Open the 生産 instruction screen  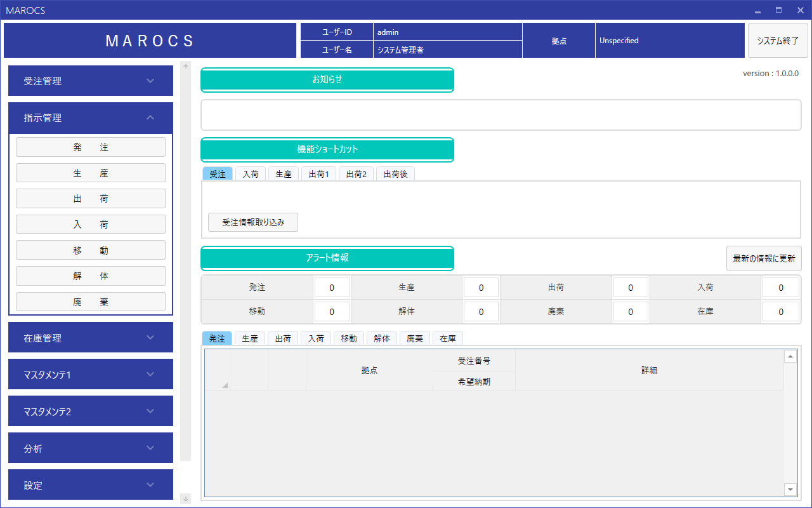click(91, 173)
